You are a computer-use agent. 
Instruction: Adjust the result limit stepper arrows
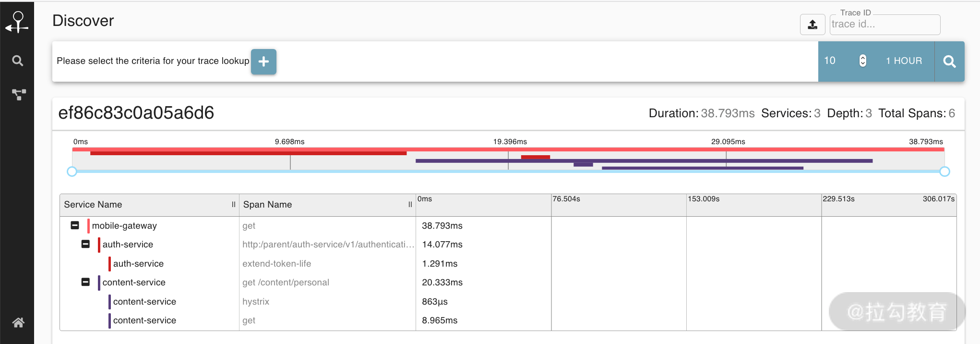click(x=862, y=61)
